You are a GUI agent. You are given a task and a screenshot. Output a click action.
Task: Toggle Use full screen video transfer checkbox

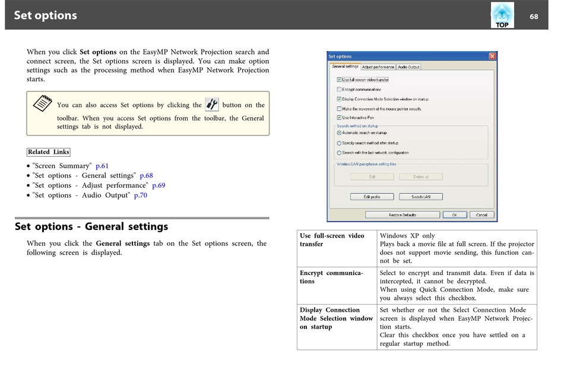click(x=339, y=80)
